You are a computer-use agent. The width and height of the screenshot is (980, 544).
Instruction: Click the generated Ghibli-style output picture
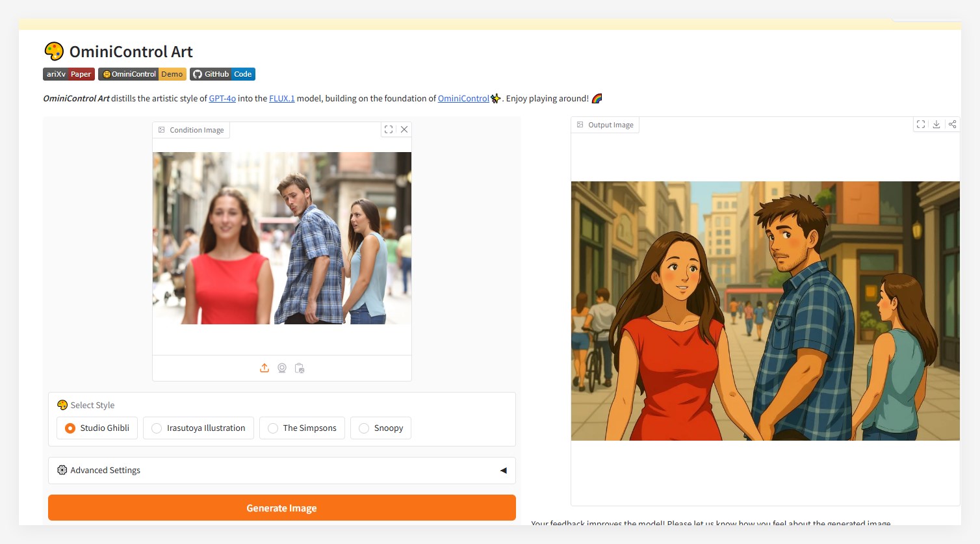tap(765, 311)
